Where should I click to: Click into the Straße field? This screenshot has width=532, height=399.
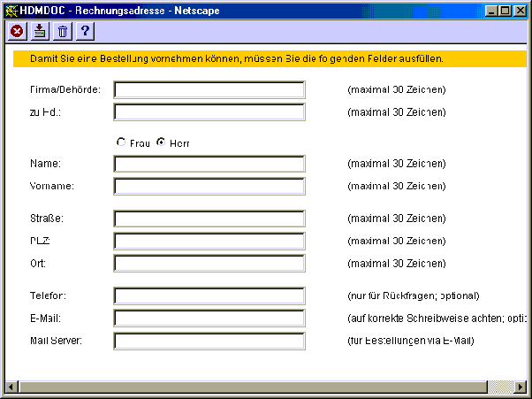coord(209,219)
